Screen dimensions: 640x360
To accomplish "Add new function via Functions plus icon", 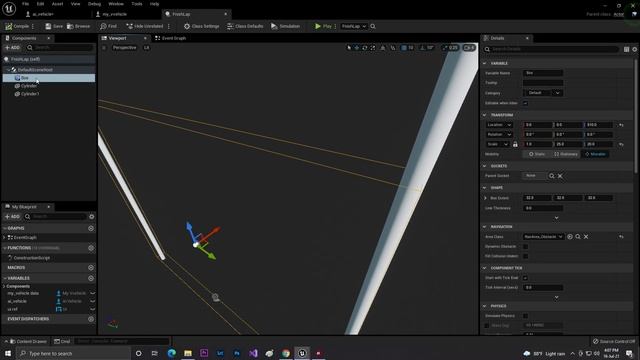I will pyautogui.click(x=91, y=248).
